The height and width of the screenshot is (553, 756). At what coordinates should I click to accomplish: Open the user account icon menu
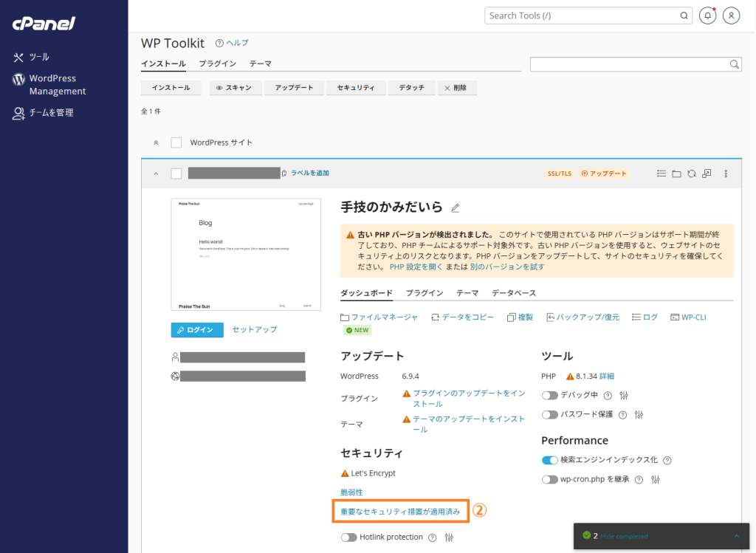click(731, 16)
